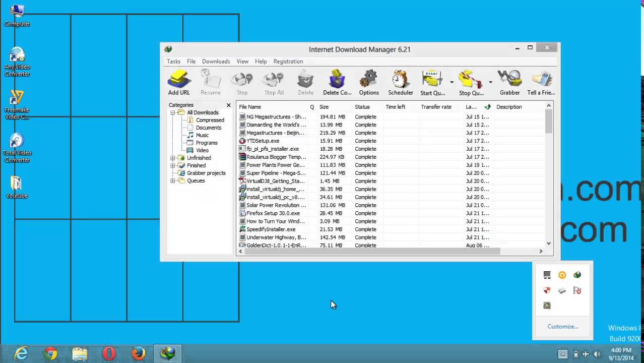Screen dimensions: 644x363
Task: Click the volume speaker tray icon
Action: point(597,354)
